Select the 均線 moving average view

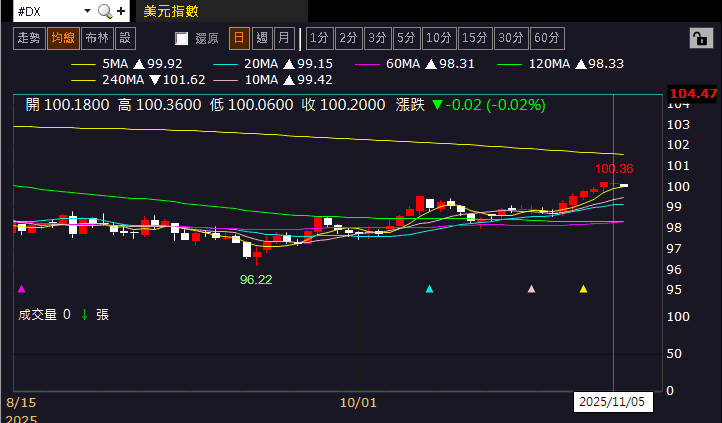coord(63,38)
